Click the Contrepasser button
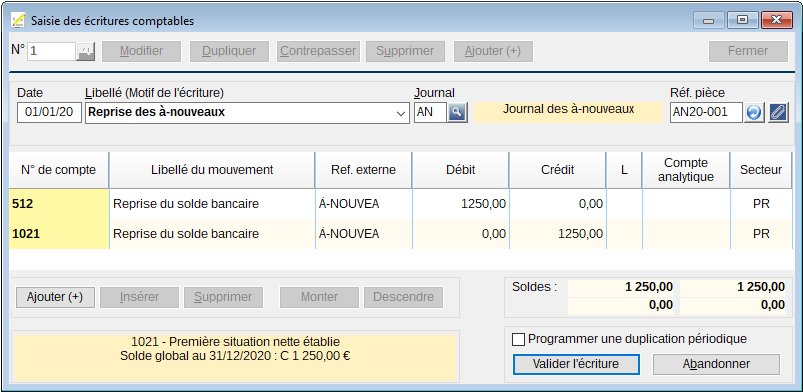Image resolution: width=803 pixels, height=392 pixels. 318,51
